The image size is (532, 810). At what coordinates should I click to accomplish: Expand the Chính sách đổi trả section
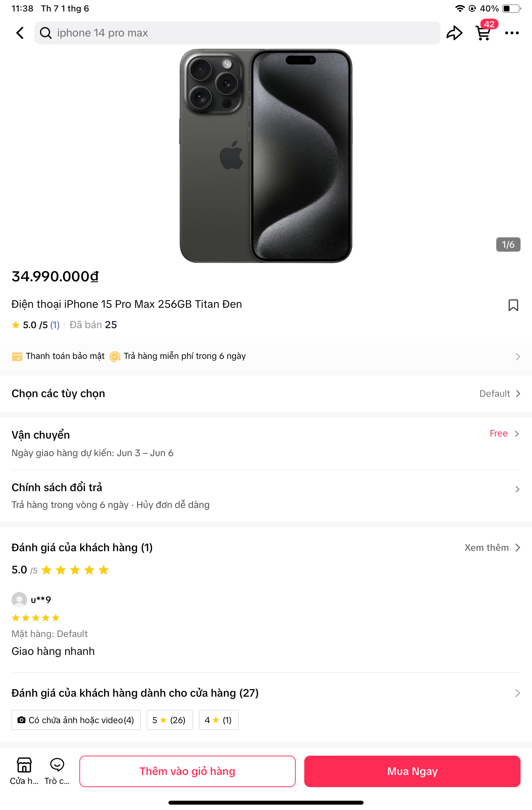click(266, 487)
